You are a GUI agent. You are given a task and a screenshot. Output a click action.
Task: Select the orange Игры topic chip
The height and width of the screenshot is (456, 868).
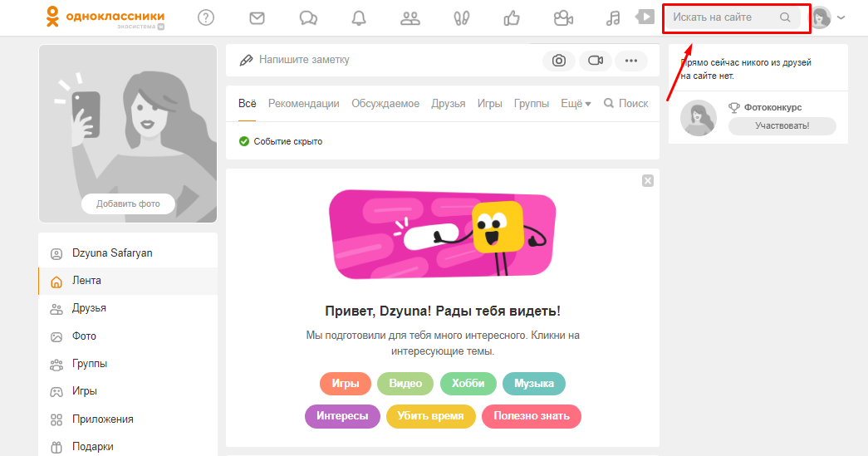345,384
